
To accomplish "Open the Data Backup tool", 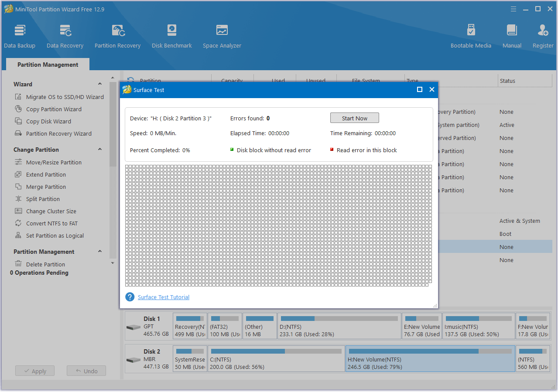I will [20, 37].
